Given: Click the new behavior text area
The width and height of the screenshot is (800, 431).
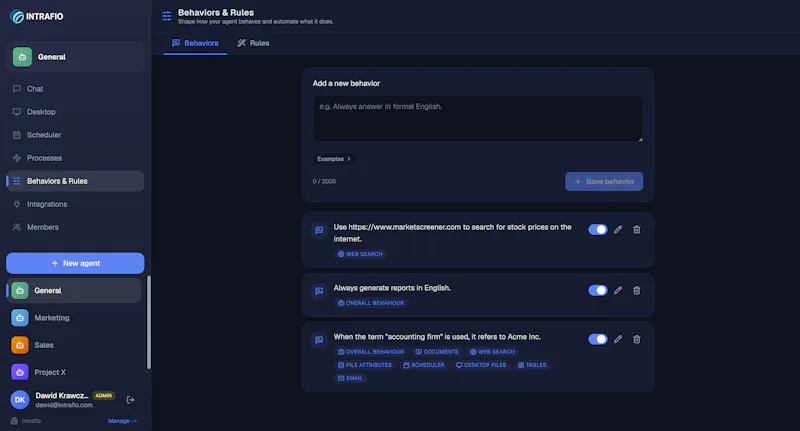Looking at the screenshot, I should click(478, 119).
